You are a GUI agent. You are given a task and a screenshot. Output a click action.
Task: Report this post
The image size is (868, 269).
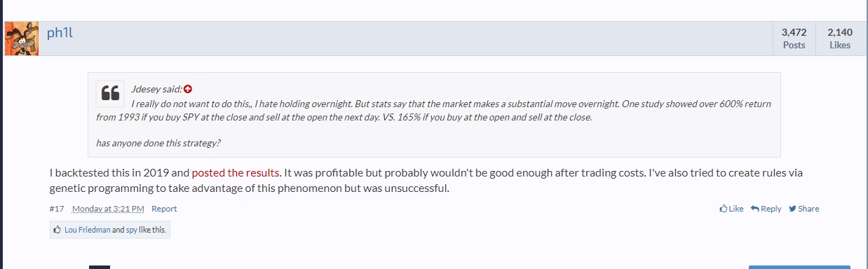tap(164, 209)
